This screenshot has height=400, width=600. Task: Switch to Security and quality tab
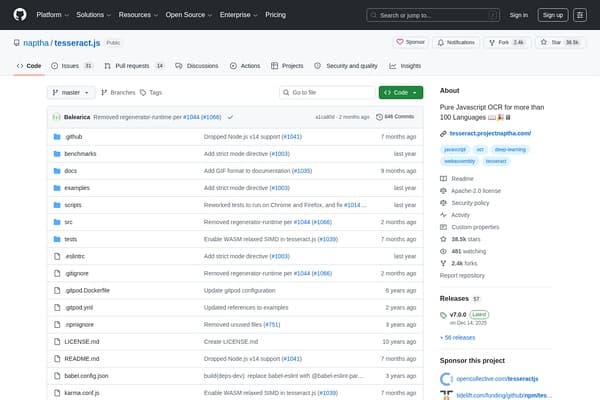click(346, 66)
